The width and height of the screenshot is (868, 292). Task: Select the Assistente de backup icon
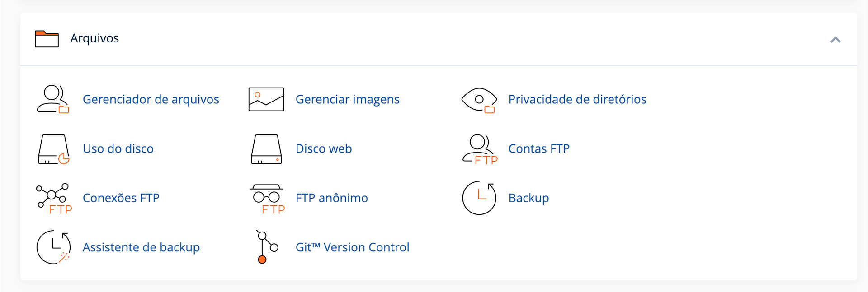(x=53, y=247)
